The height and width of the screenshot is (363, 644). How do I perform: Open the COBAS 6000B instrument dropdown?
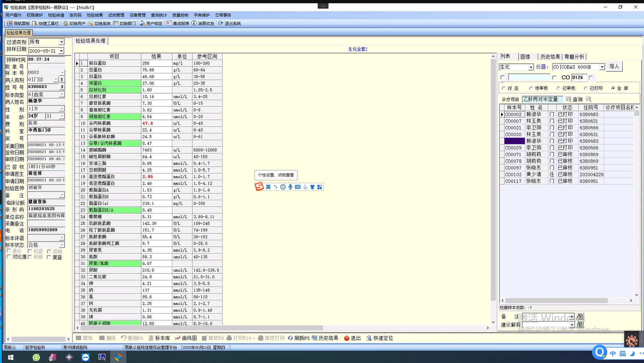pyautogui.click(x=602, y=67)
